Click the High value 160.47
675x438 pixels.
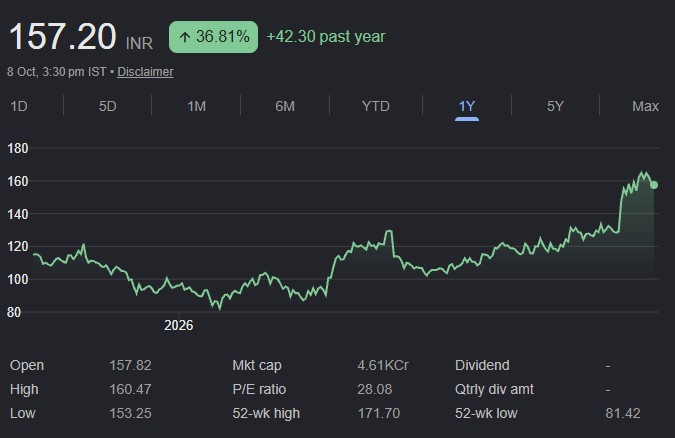point(130,389)
